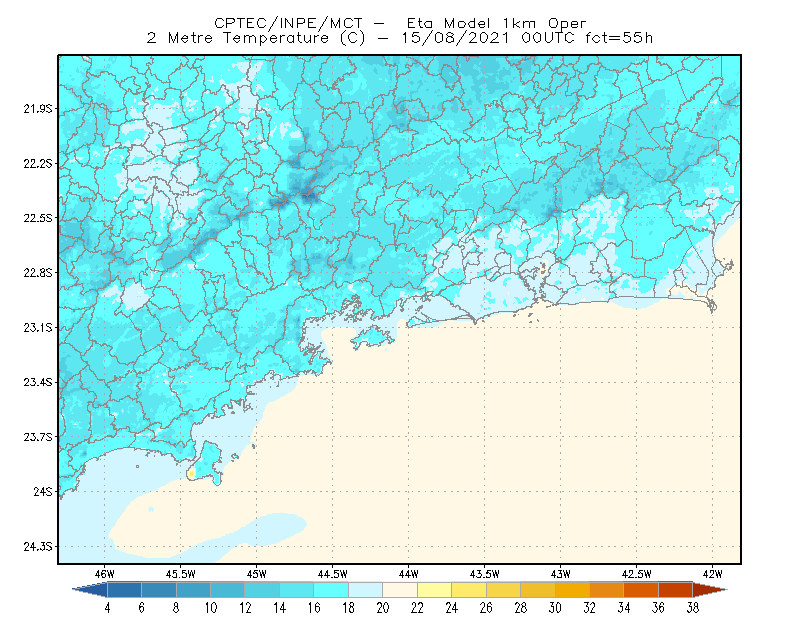Screen dimensions: 800x618
Task: Click the '22.8S' latitude label
Action: (37, 273)
